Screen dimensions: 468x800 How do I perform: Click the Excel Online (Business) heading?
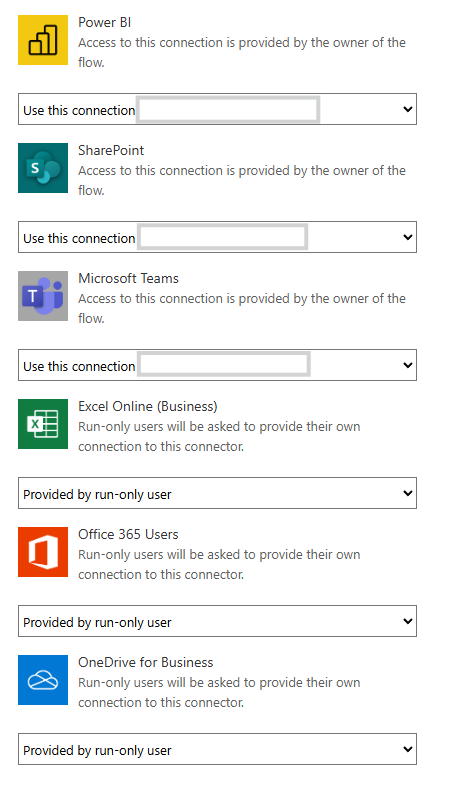click(x=148, y=407)
